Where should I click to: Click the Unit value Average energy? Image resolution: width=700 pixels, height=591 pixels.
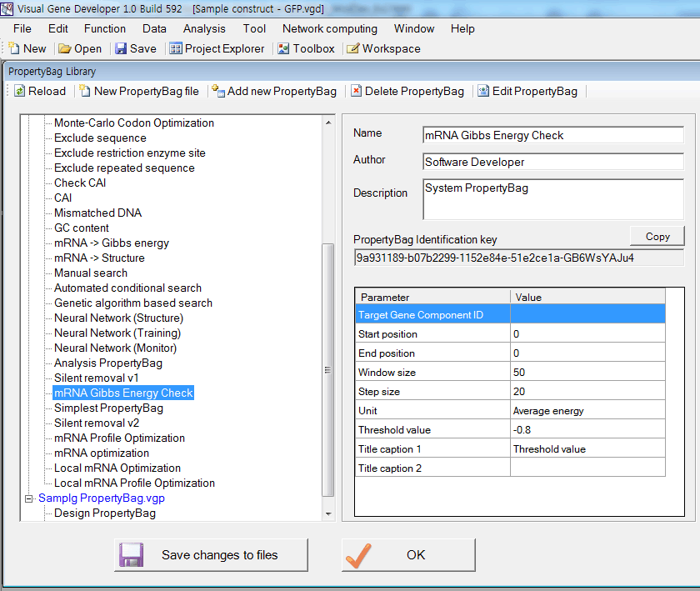click(587, 410)
